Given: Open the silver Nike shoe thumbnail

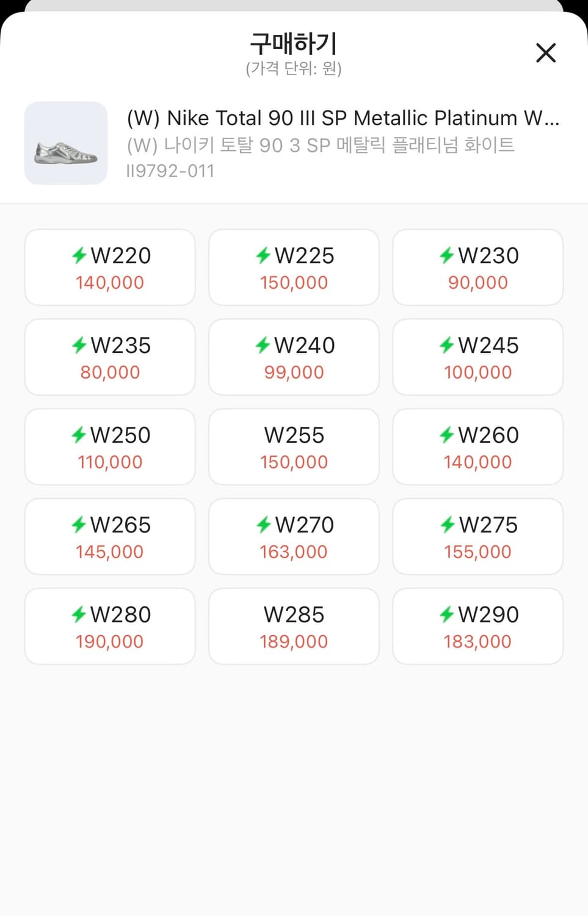Looking at the screenshot, I should tap(66, 144).
